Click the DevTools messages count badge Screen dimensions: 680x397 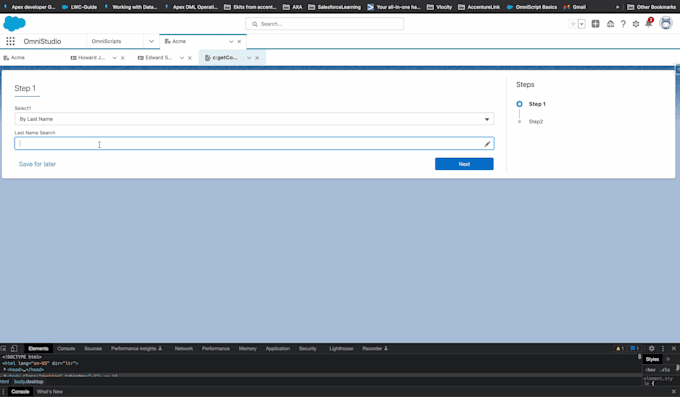[x=634, y=348]
